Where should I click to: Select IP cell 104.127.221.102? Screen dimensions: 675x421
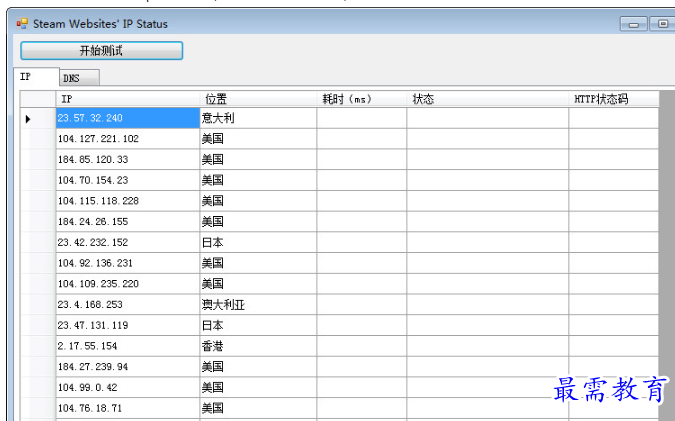tap(128, 139)
